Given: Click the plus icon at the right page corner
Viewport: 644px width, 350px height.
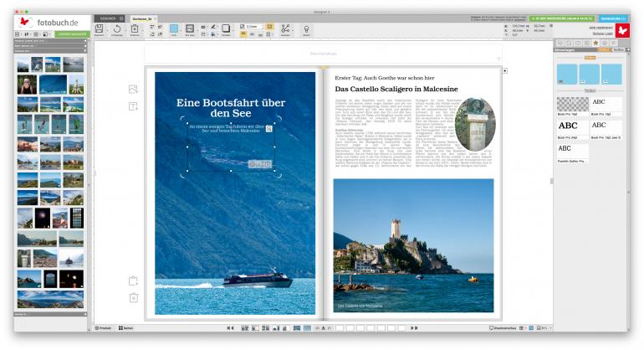Looking at the screenshot, I should (x=505, y=70).
